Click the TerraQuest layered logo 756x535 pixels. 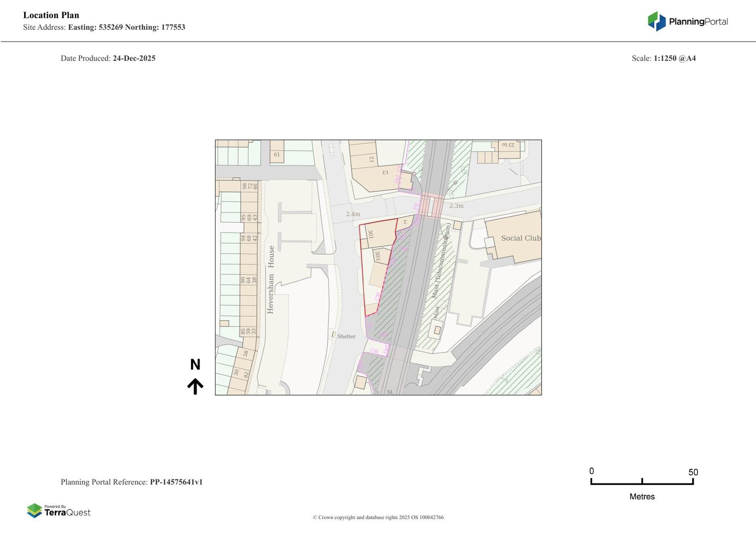click(x=34, y=510)
